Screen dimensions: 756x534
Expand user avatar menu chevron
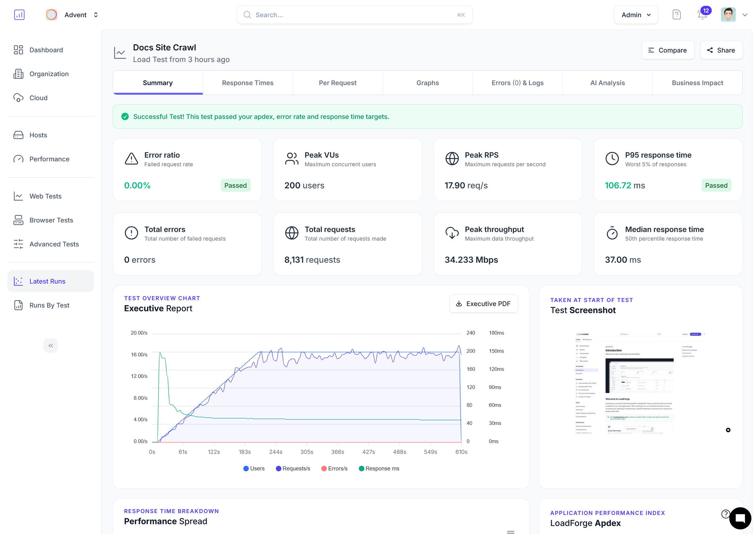(x=745, y=15)
